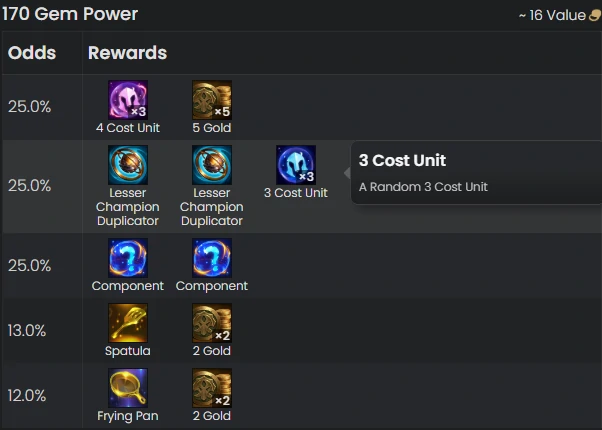Click the 'A Random 3 Cost Unit' description

423,187
